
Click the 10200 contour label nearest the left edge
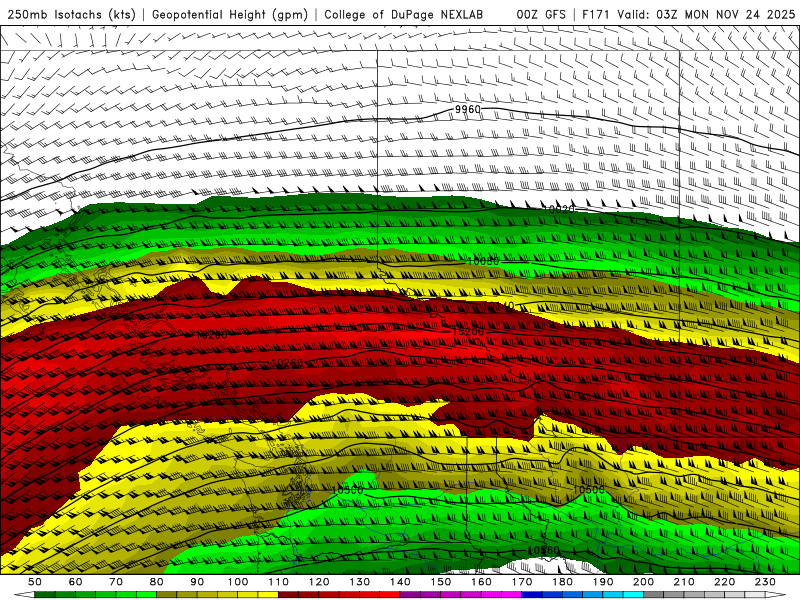[x=212, y=335]
